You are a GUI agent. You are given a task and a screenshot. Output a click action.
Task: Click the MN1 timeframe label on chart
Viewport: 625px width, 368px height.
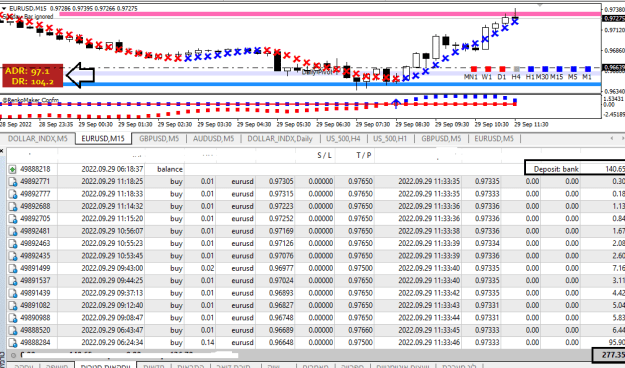(x=471, y=77)
